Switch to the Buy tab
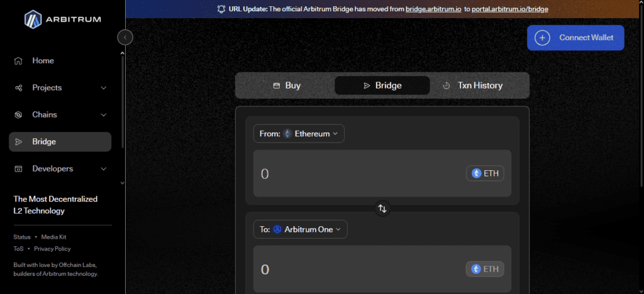 coord(286,85)
